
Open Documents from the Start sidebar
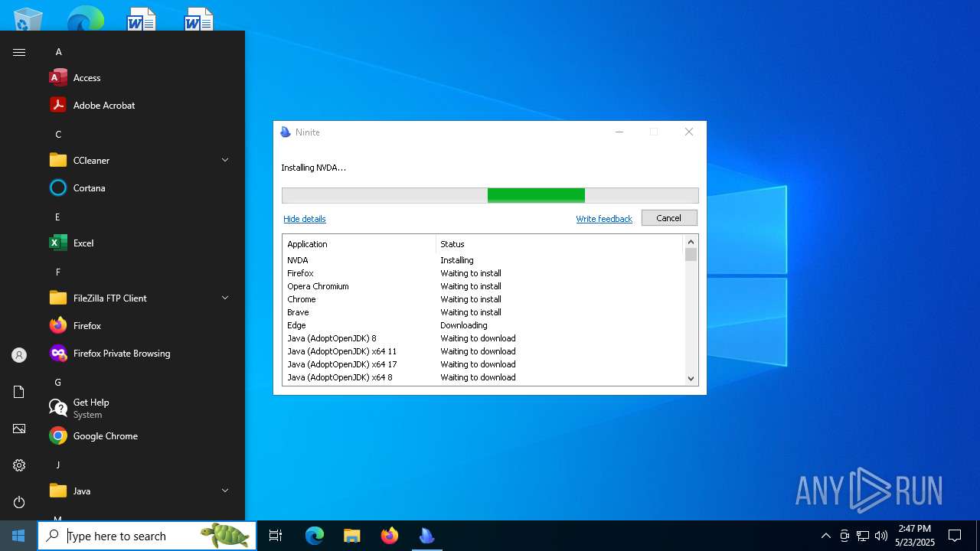[x=19, y=392]
